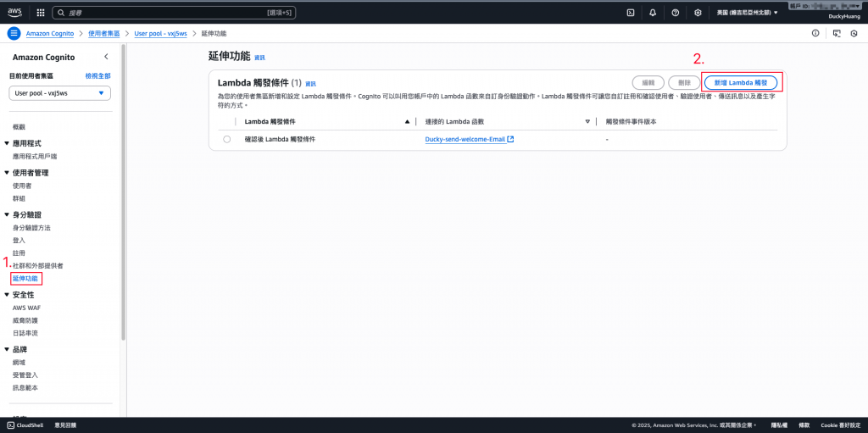Viewport: 868px width, 433px height.
Task: Open 使用者 in sidebar
Action: coord(22,186)
